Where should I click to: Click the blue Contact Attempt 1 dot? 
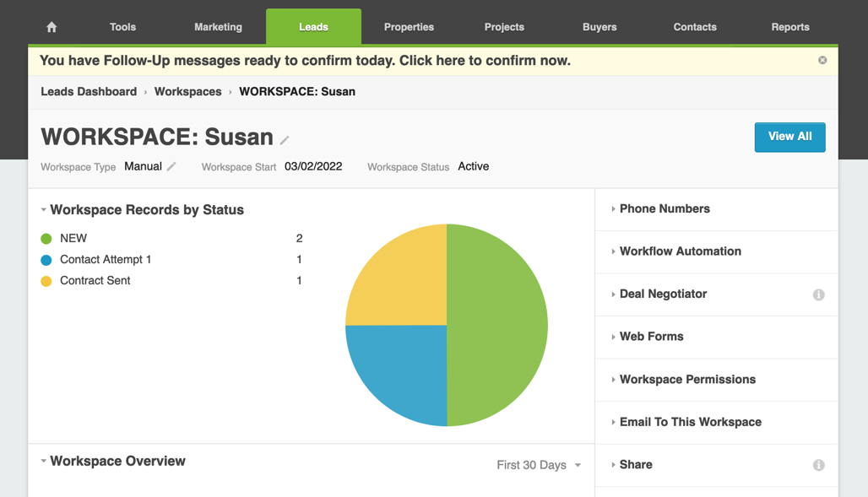pyautogui.click(x=46, y=260)
